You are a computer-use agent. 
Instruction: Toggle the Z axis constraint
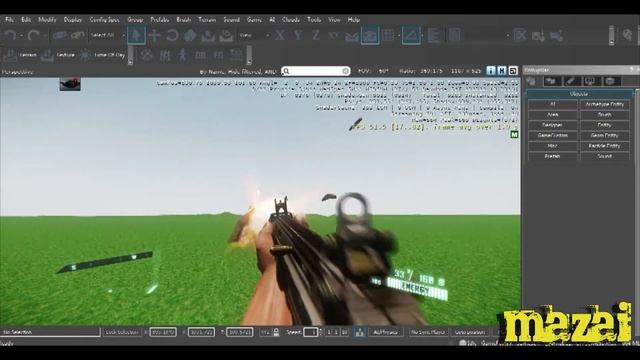tap(316, 36)
